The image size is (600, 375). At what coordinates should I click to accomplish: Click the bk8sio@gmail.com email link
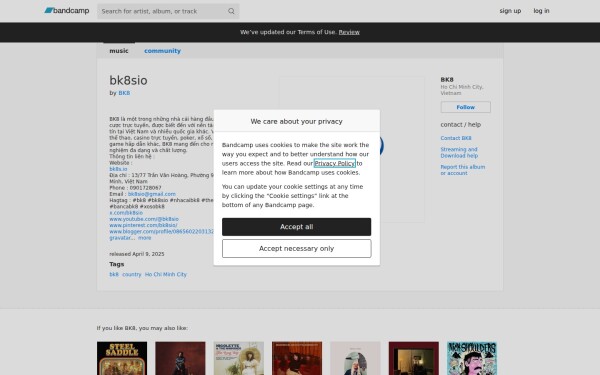tap(152, 194)
